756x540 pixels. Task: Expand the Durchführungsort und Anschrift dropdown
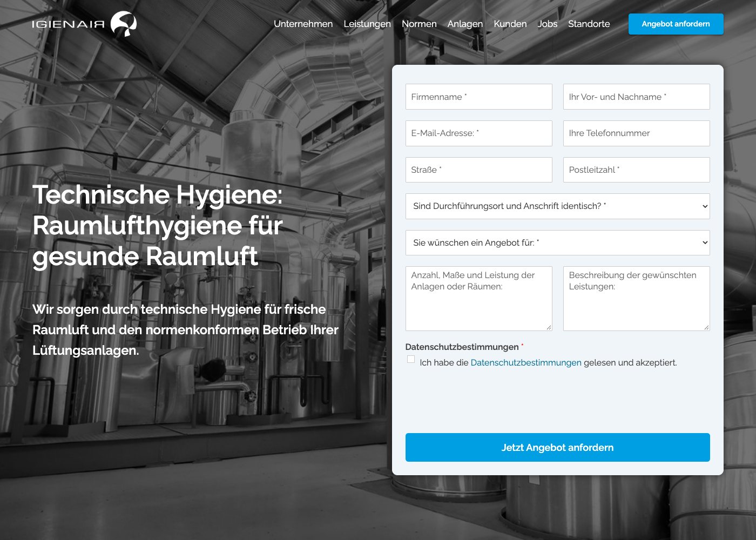pos(558,206)
